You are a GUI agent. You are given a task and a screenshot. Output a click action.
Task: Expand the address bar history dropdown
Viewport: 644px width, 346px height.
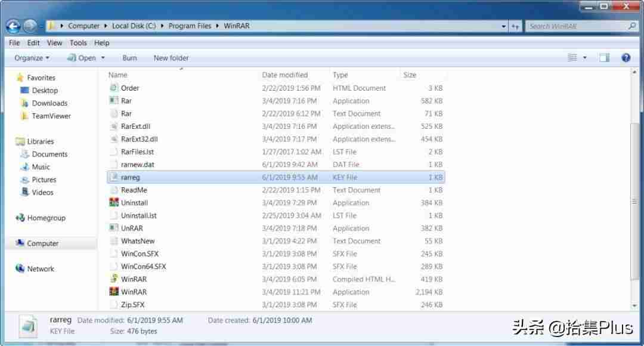point(503,26)
